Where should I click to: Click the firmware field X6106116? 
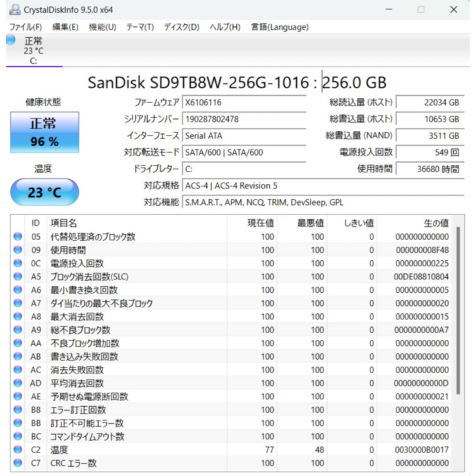pos(244,102)
